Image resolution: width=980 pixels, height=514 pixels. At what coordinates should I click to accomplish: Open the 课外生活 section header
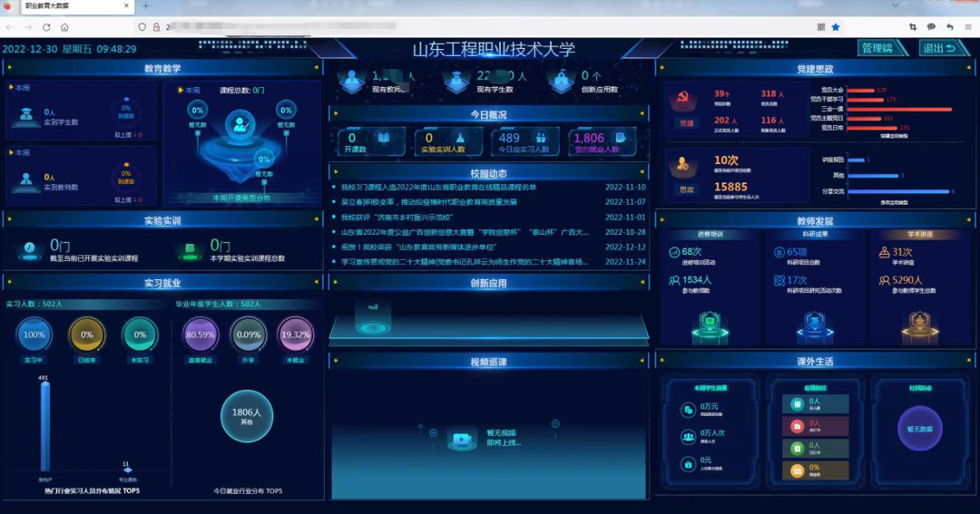tap(815, 361)
